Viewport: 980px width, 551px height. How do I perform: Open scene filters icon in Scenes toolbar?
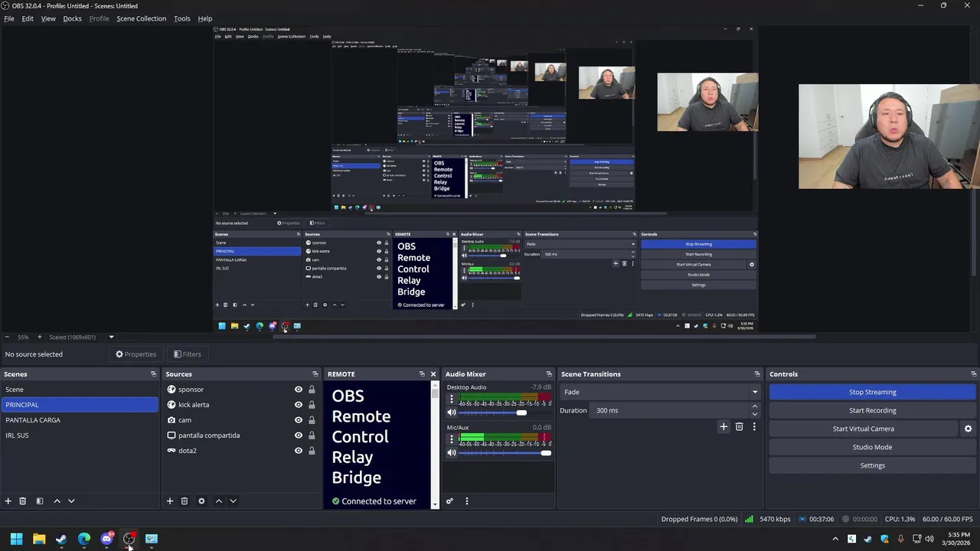(x=40, y=501)
